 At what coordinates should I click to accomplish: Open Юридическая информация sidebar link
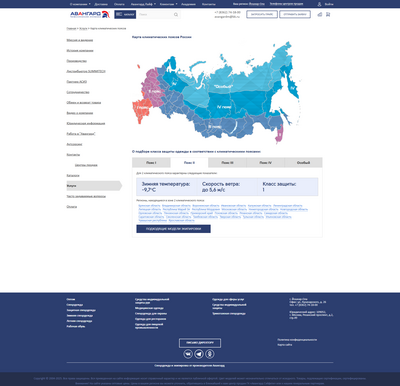pos(86,123)
